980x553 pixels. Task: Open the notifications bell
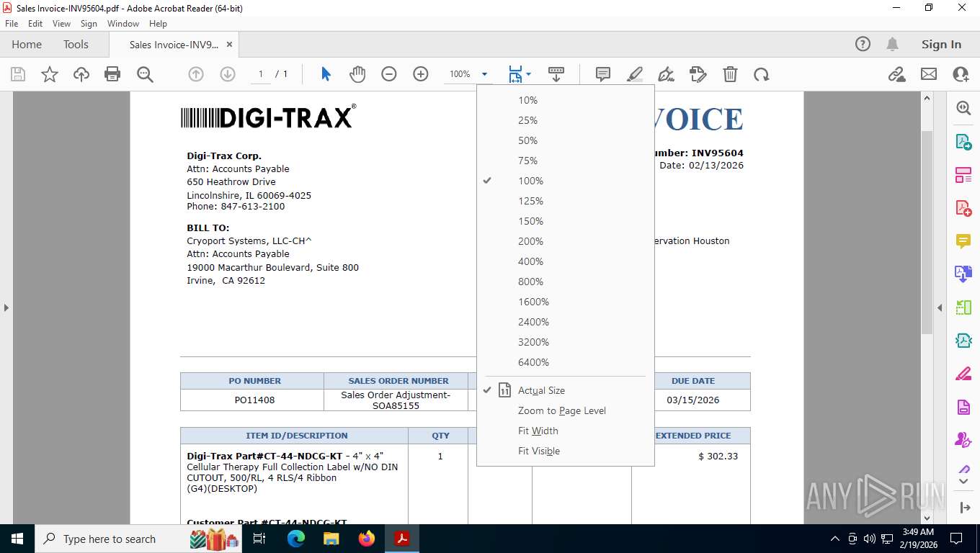click(x=893, y=44)
